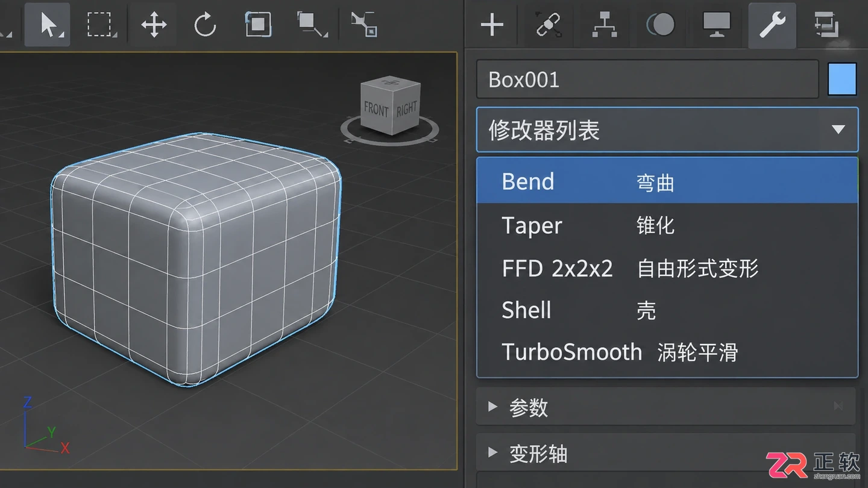This screenshot has height=488, width=868.
Task: Click the Box001 object name field
Action: click(647, 79)
